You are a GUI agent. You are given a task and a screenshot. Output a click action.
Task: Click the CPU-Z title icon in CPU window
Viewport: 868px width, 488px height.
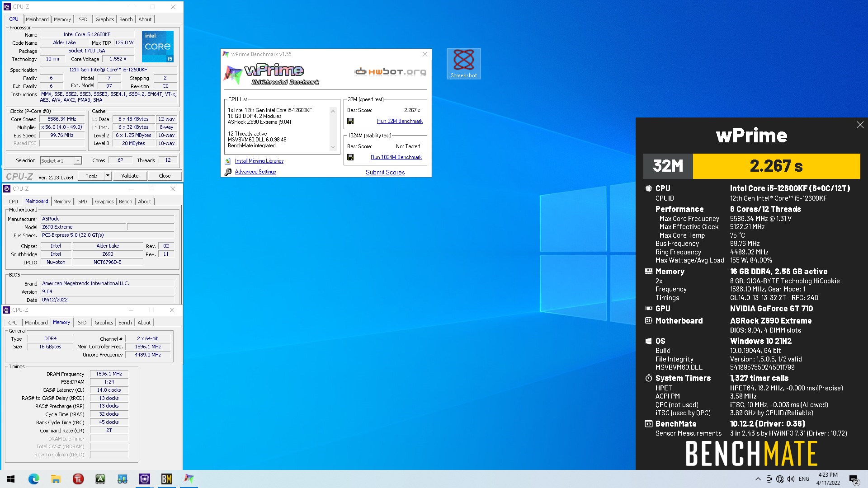(7, 7)
